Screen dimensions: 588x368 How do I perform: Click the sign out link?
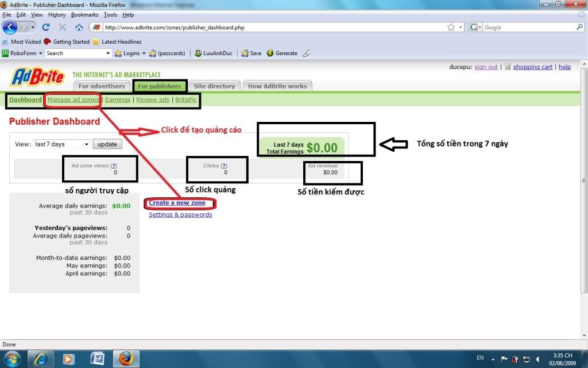(486, 67)
